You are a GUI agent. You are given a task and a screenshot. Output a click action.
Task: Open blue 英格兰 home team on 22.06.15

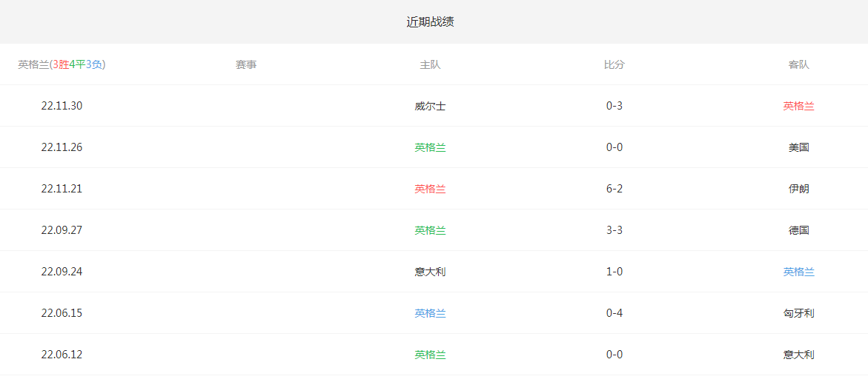click(430, 313)
